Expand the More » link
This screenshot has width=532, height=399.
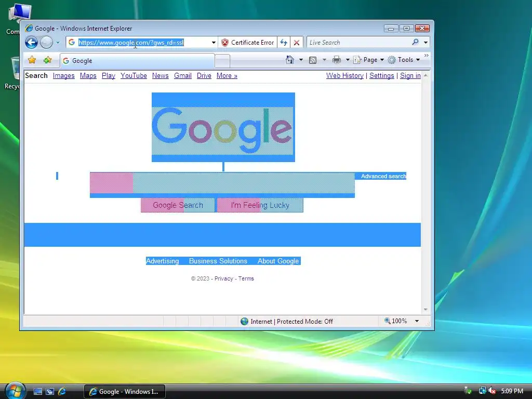(x=227, y=76)
